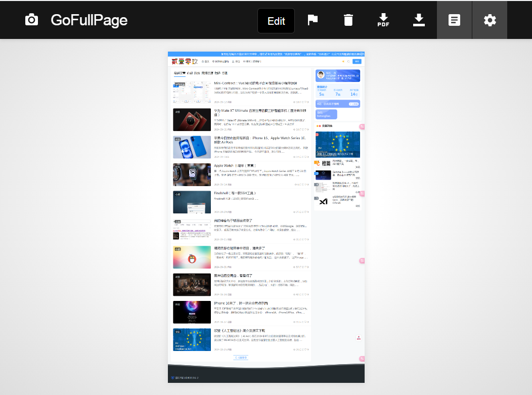This screenshot has width=532, height=395.
Task: Open the Edit screenshot editor
Action: click(x=276, y=21)
